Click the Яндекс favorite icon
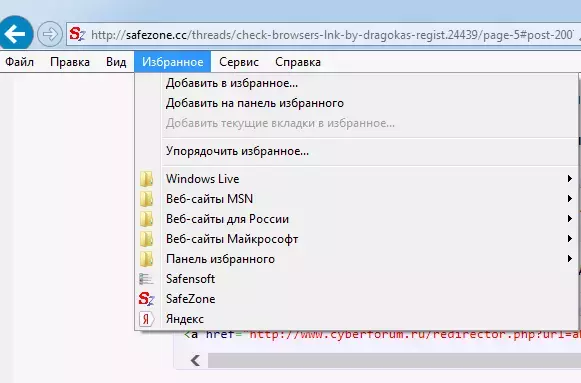Screen dimensions: 581x383 (x=146, y=319)
